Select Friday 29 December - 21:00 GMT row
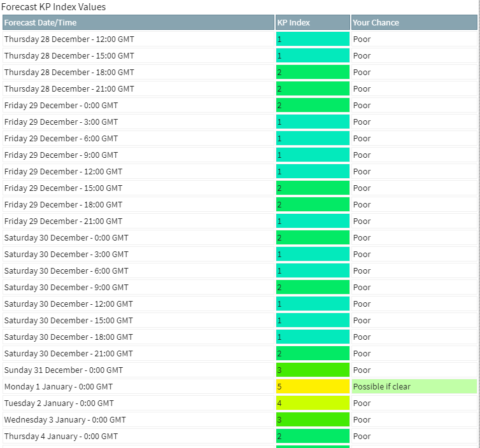 [x=240, y=221]
